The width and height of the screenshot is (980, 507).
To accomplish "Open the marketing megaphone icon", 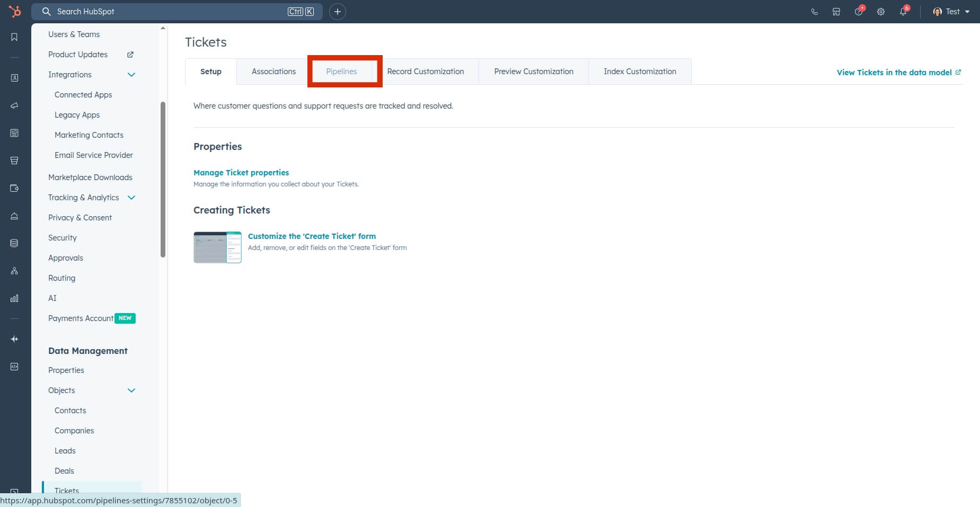I will click(14, 105).
